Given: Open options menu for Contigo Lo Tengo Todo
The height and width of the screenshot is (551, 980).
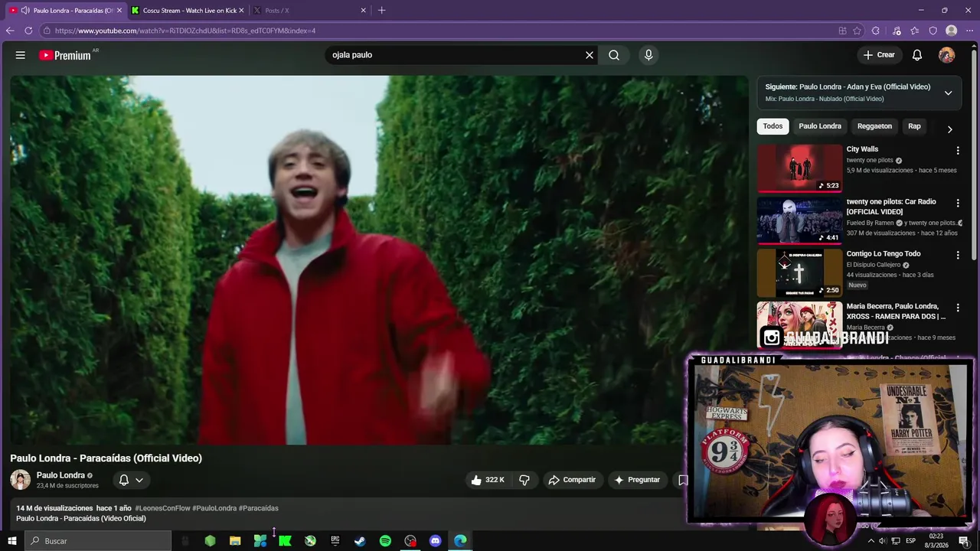Looking at the screenshot, I should click(958, 255).
